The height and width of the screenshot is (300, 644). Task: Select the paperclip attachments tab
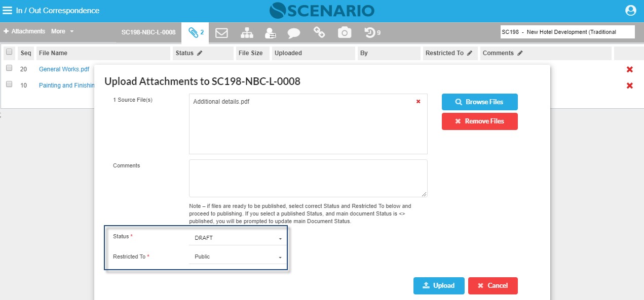coord(196,33)
